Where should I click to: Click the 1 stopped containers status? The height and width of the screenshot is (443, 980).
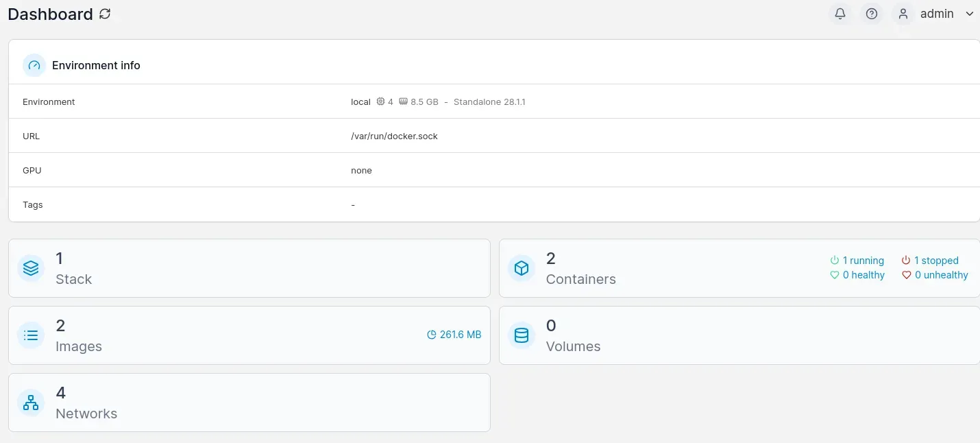pyautogui.click(x=930, y=261)
